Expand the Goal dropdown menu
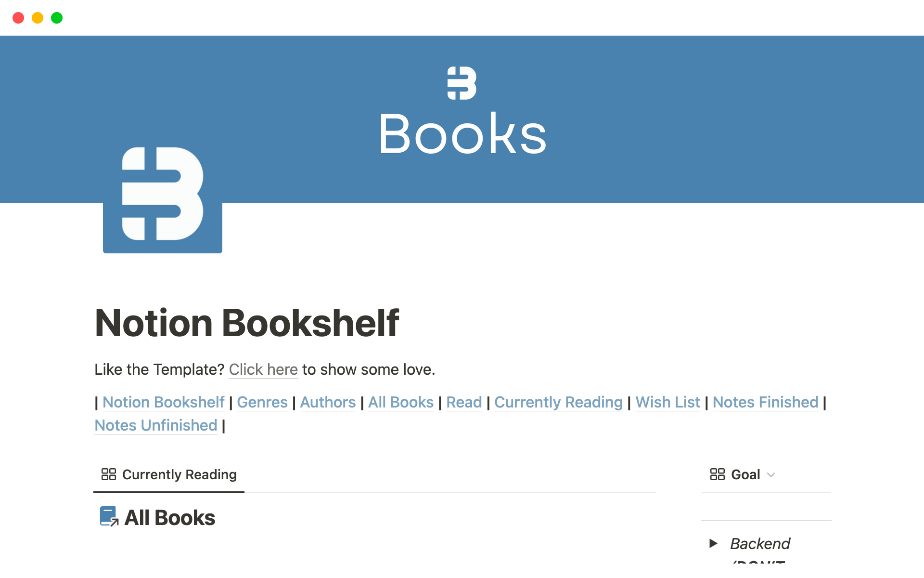924x578 pixels. point(771,474)
